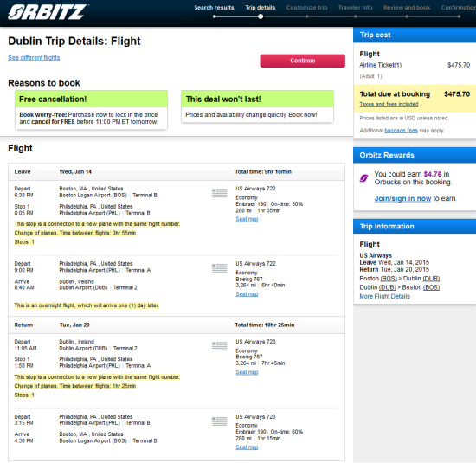The height and width of the screenshot is (463, 476).
Task: Click Dublin Airport (DUB) Terminal 2 arrival text
Action: 98,288
